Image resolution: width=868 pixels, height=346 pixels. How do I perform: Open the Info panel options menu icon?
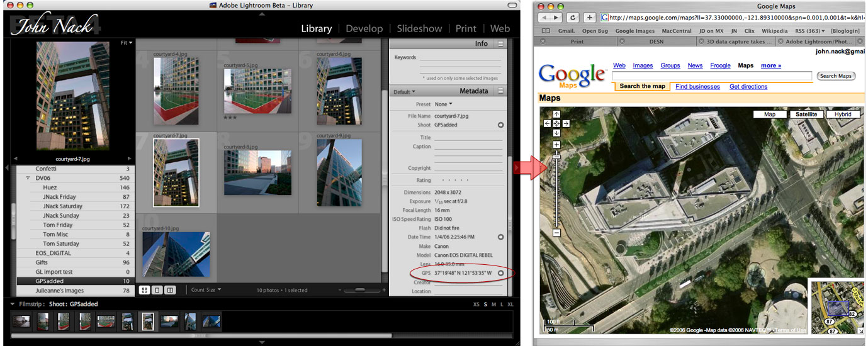point(500,44)
